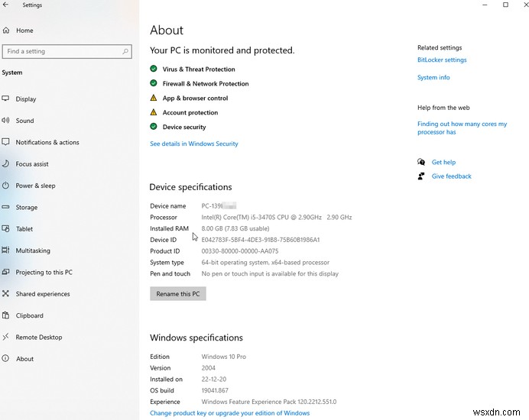This screenshot has width=529, height=420.
Task: Click the Focus assist moon icon
Action: coord(6,164)
